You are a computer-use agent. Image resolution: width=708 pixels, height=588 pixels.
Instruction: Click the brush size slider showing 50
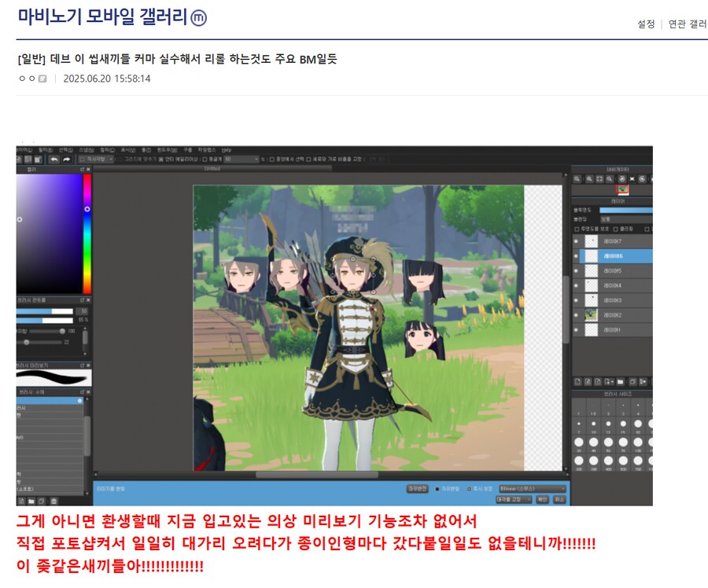[44, 311]
